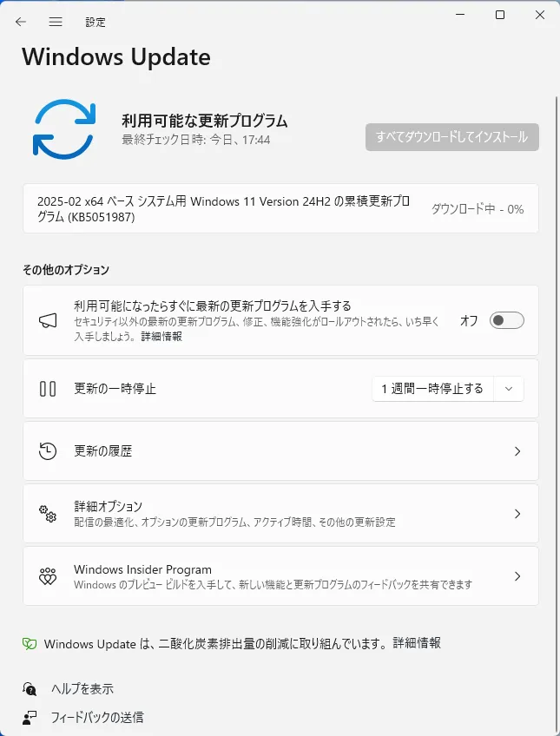Open 更新の履歴 via its chevron
The image size is (560, 736).
click(517, 451)
